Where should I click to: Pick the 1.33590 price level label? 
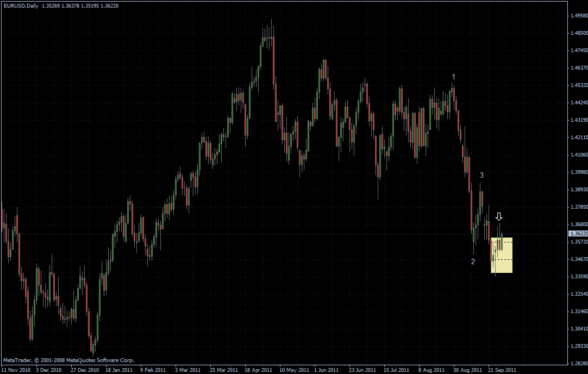click(x=579, y=277)
